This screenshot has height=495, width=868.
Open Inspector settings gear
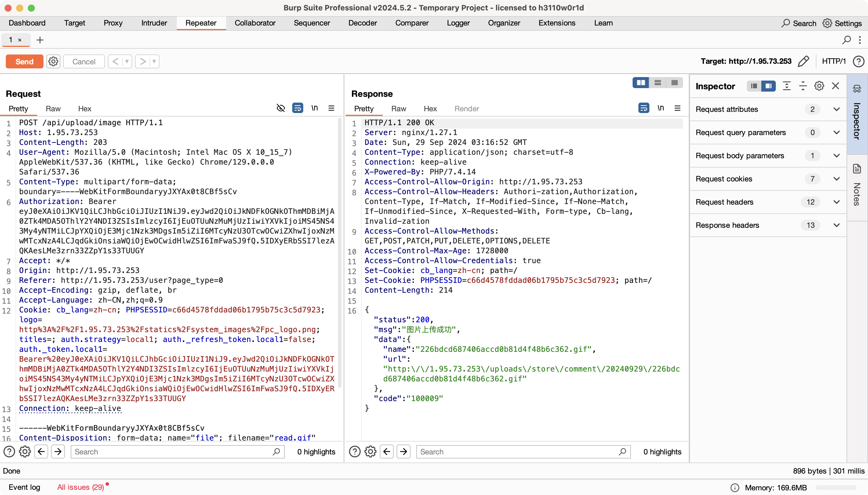pos(819,86)
